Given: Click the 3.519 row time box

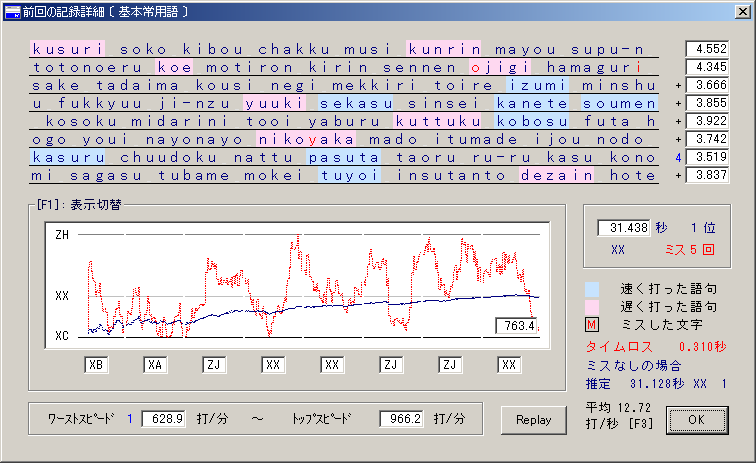Looking at the screenshot, I should (707, 157).
